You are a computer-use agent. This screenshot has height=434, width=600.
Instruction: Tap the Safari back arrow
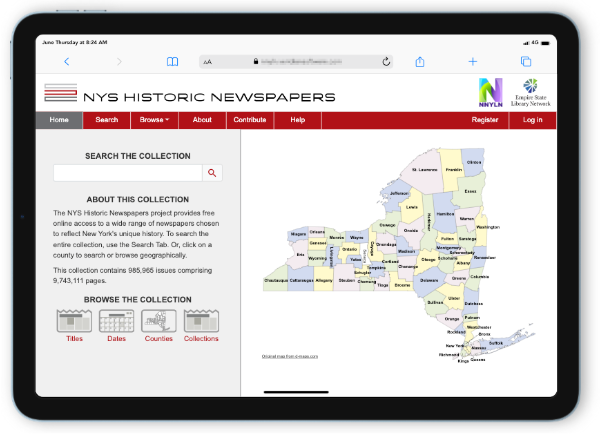click(x=67, y=61)
